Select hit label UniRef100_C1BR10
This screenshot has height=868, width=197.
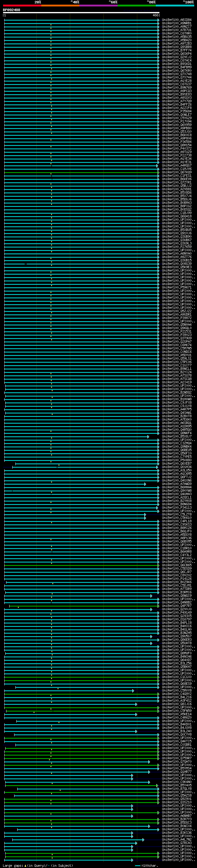click(x=177, y=548)
